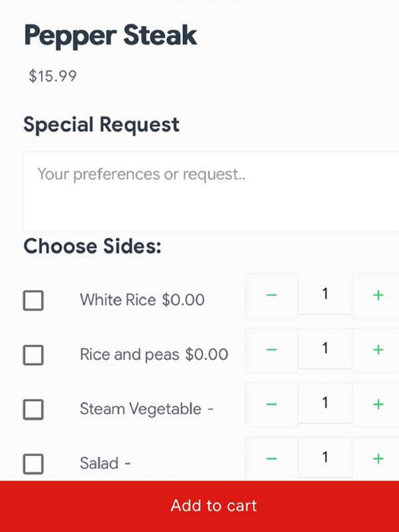Increase White Rice quantity with plus icon

(x=377, y=296)
